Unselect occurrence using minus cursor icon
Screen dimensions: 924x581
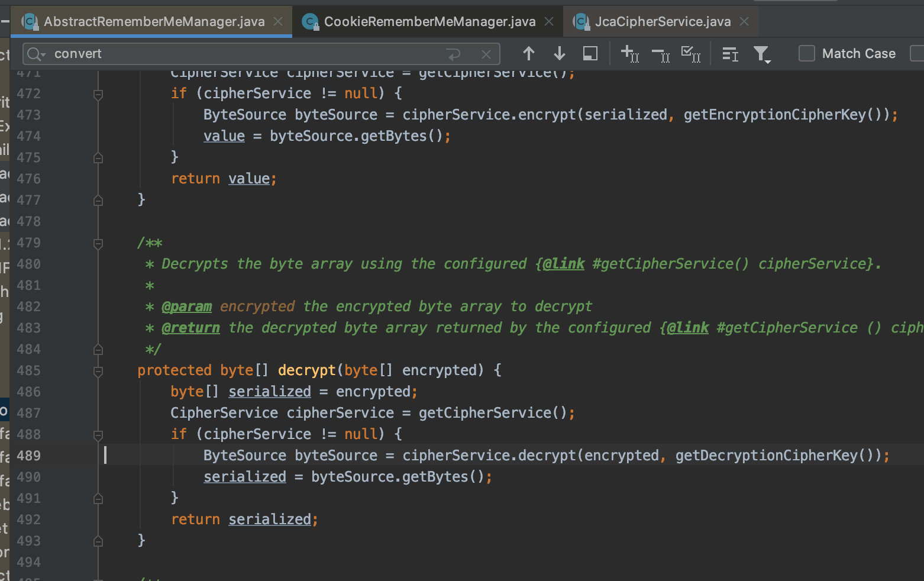tap(660, 55)
